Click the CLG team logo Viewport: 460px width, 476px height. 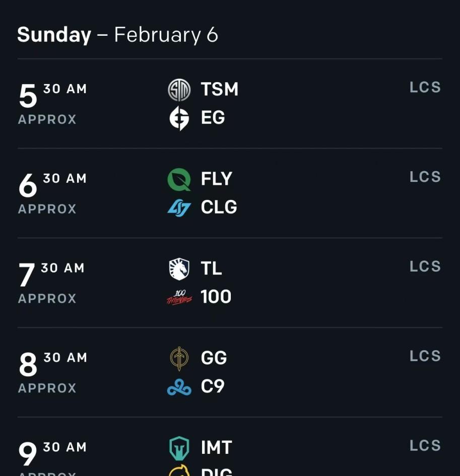[179, 208]
